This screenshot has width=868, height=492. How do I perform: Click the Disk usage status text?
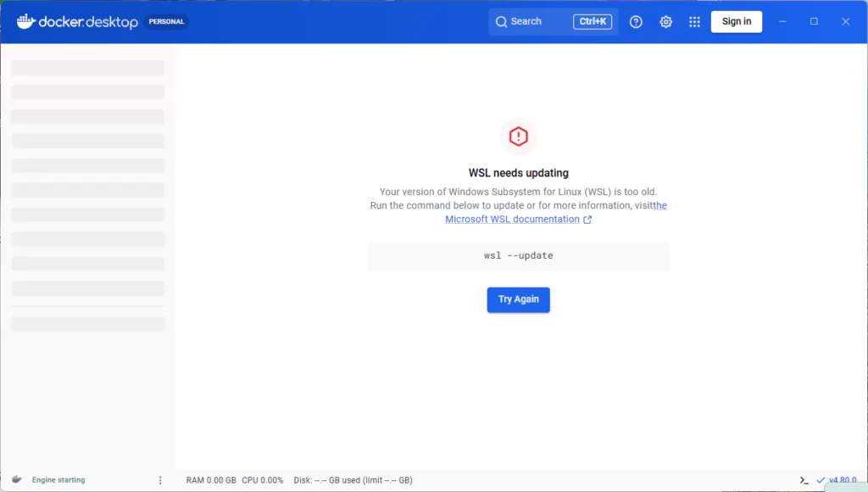353,480
